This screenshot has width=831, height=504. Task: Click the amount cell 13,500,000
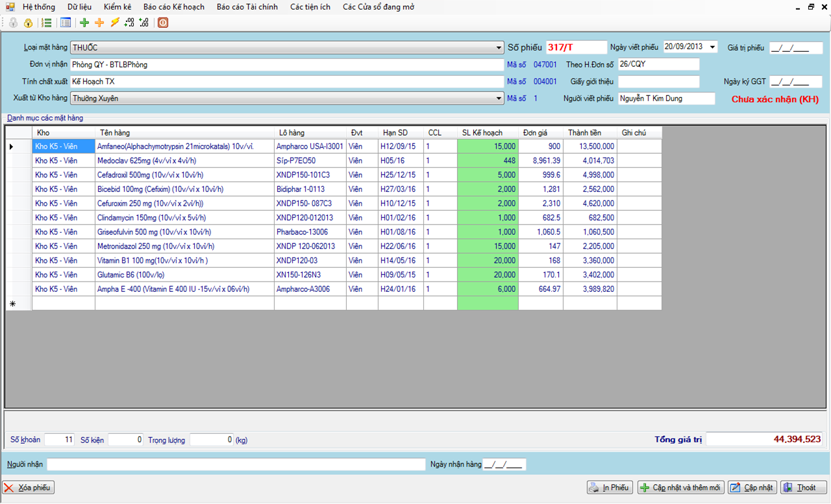click(x=590, y=147)
